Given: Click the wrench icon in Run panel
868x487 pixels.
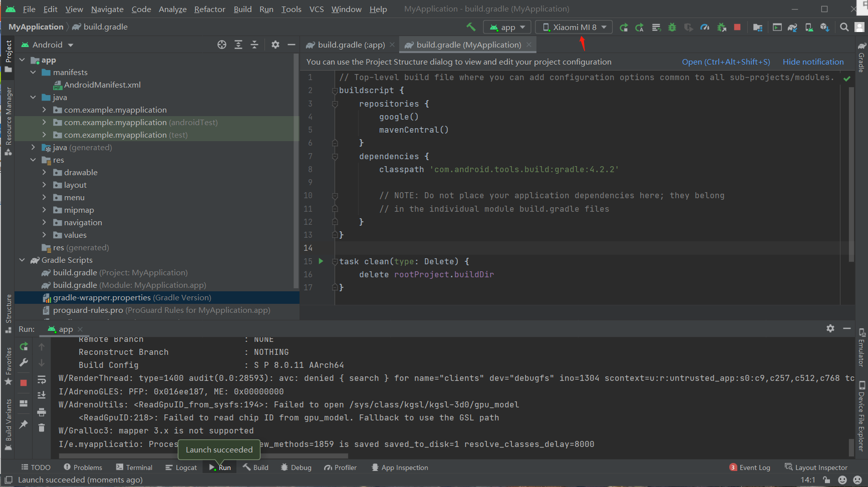Looking at the screenshot, I should click(24, 362).
